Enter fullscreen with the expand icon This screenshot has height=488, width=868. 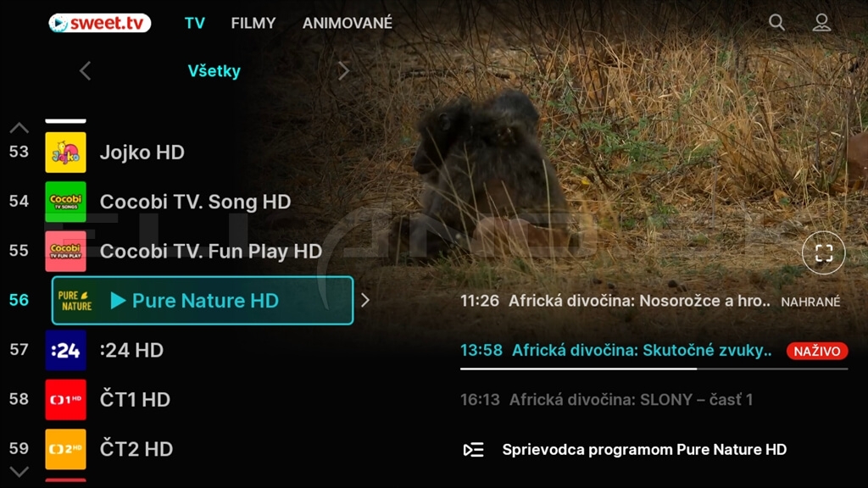[x=824, y=252]
